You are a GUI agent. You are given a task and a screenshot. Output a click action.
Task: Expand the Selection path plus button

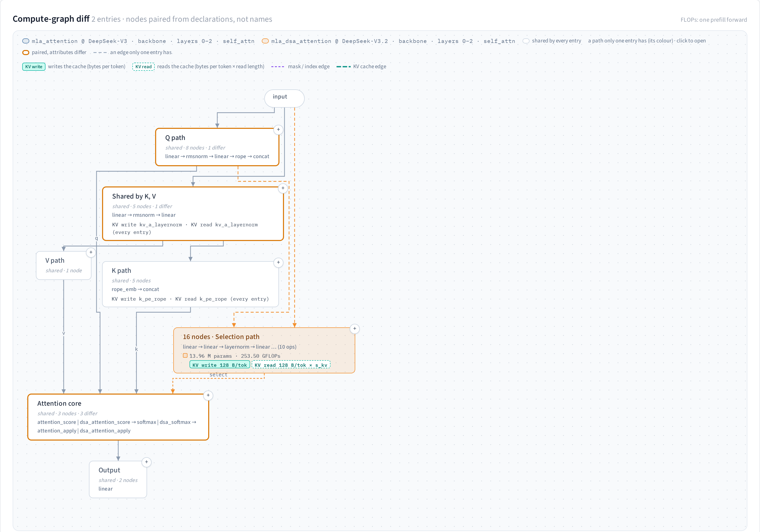click(354, 329)
